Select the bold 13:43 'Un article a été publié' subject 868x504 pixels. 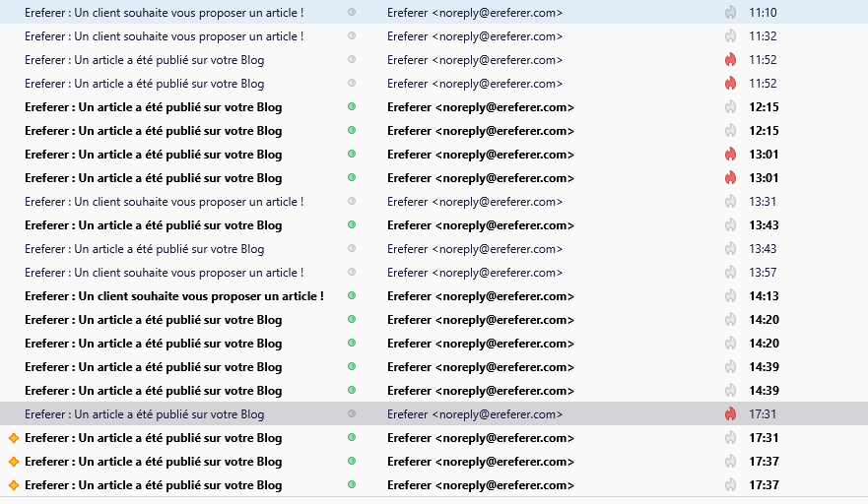[154, 225]
